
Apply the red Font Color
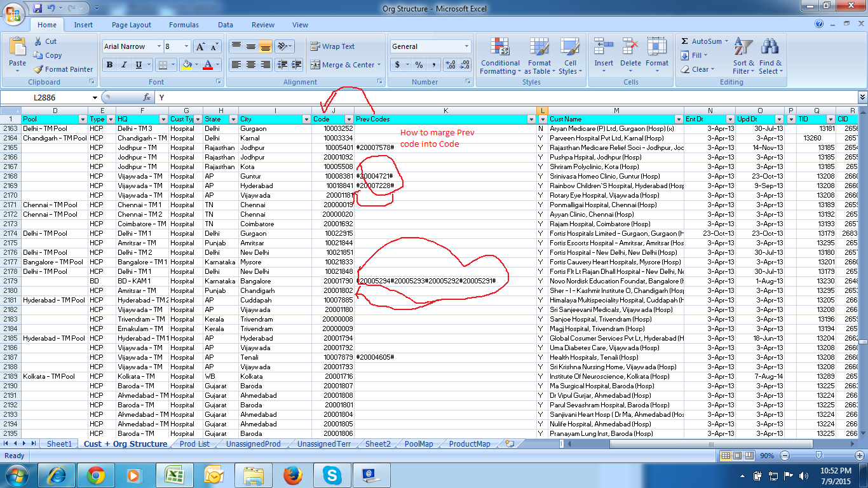click(207, 65)
